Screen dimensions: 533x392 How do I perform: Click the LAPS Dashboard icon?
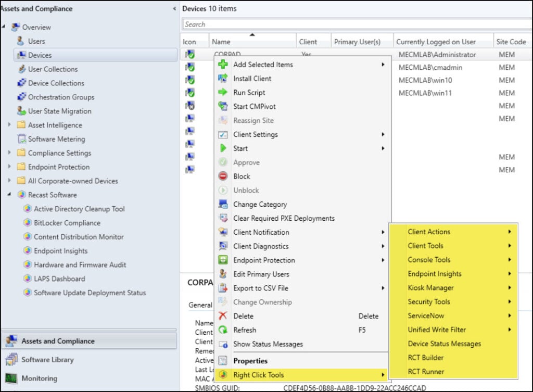pos(27,279)
